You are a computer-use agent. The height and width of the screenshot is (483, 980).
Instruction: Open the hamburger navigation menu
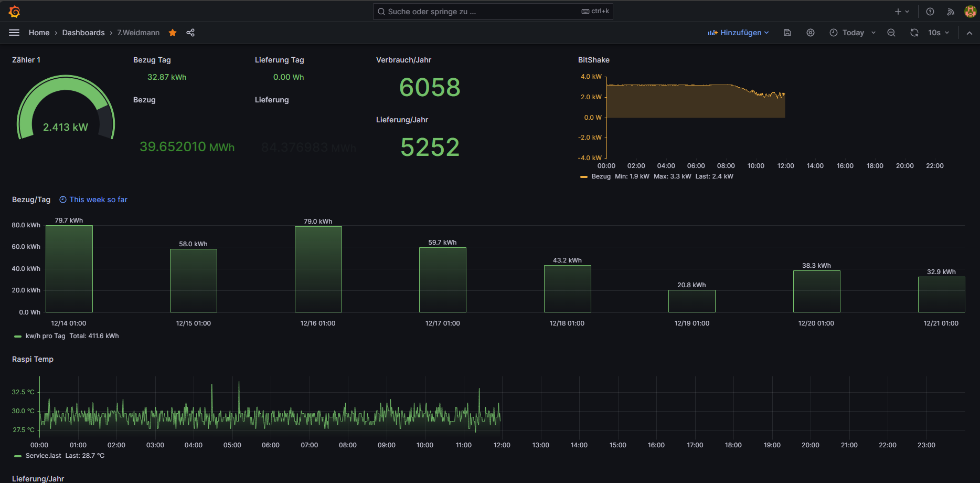[14, 33]
